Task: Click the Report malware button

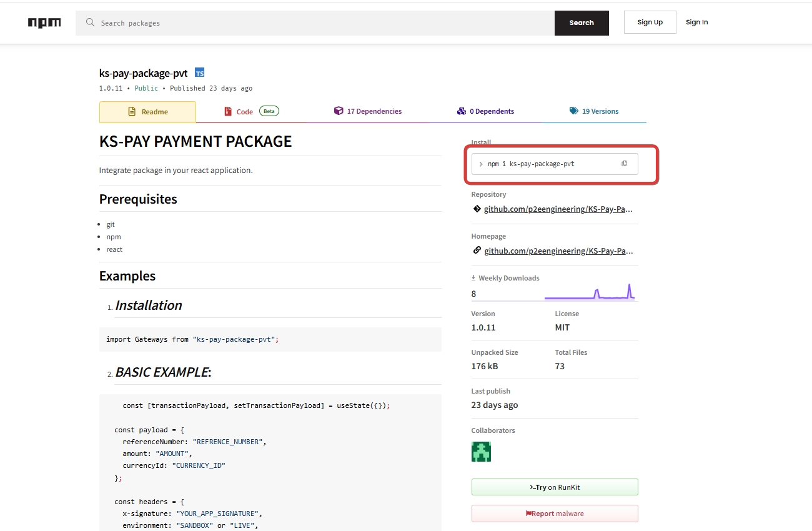Action: [555, 514]
